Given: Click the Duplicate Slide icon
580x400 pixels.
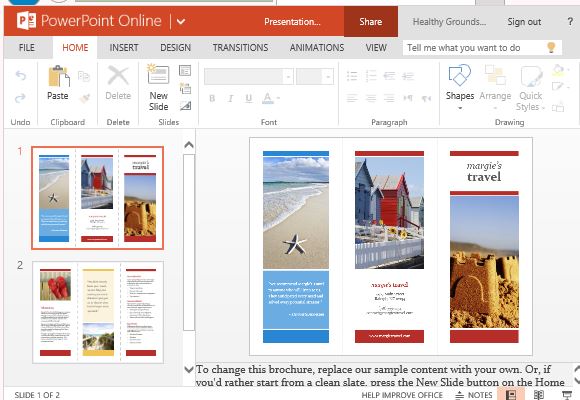Looking at the screenshot, I should pos(185,88).
